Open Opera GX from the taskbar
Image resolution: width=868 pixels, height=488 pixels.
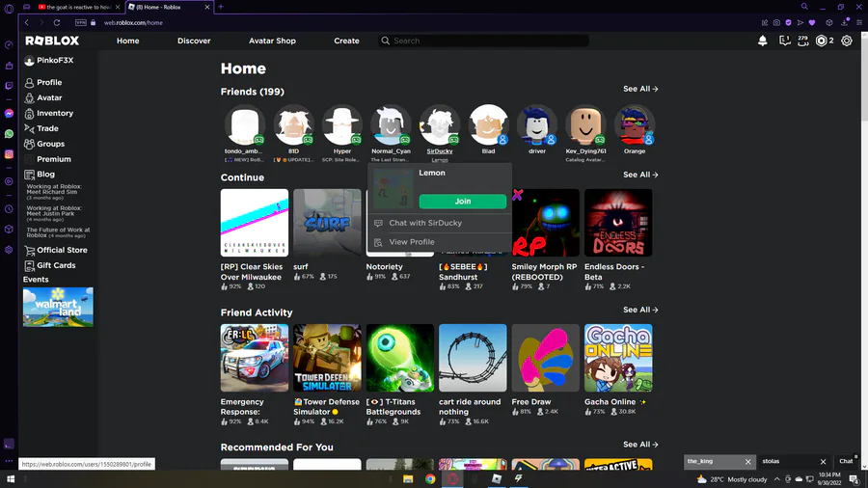(x=453, y=479)
